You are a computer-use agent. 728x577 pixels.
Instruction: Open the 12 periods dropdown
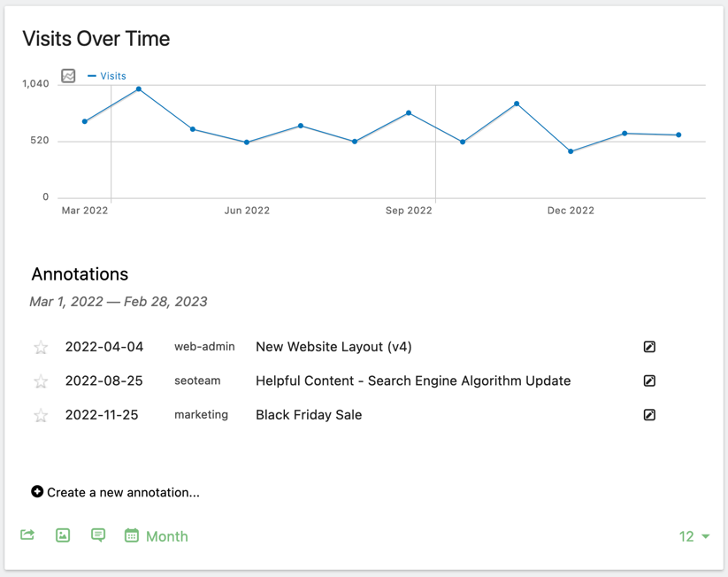[694, 536]
